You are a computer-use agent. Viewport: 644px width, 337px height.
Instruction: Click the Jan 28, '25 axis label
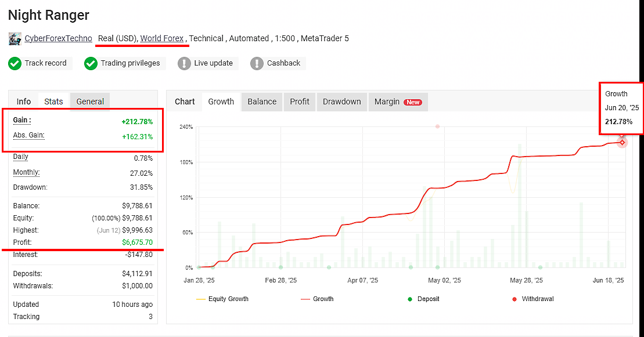[199, 280]
